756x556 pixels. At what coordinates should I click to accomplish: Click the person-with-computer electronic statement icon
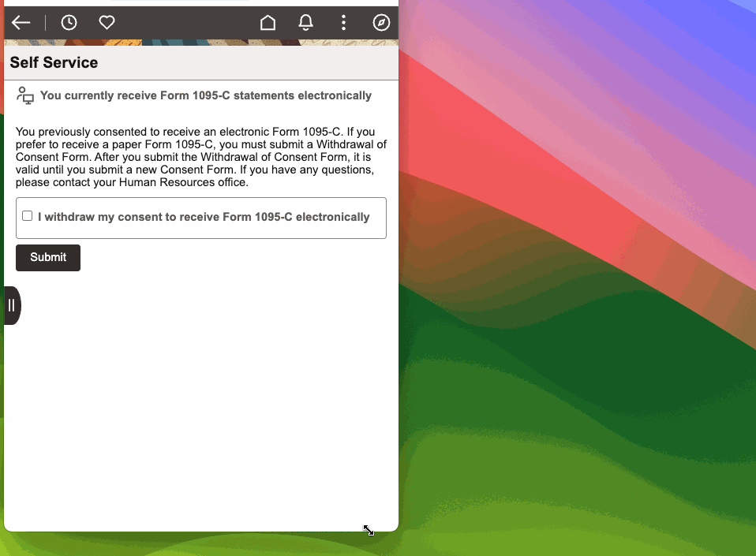(25, 95)
